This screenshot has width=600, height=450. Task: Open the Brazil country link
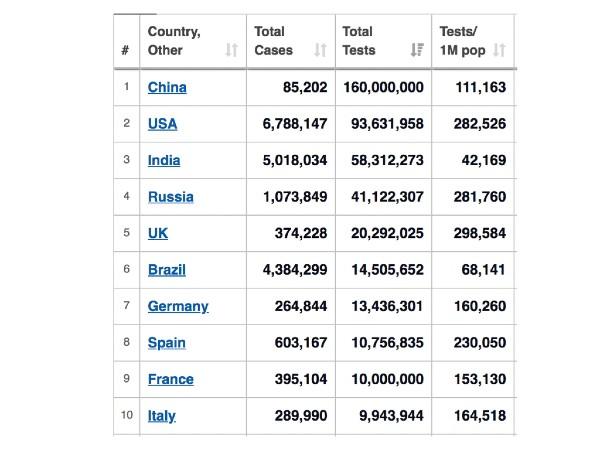tap(167, 270)
